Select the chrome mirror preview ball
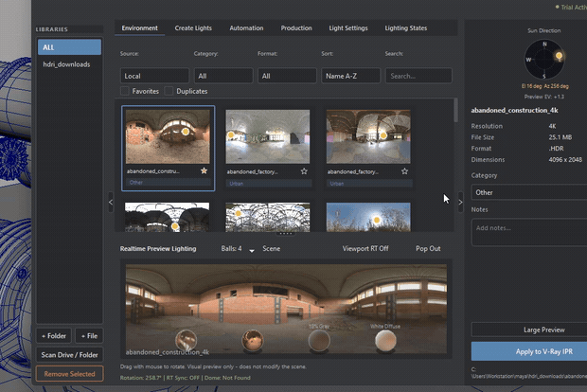This screenshot has width=587, height=392. click(x=187, y=340)
